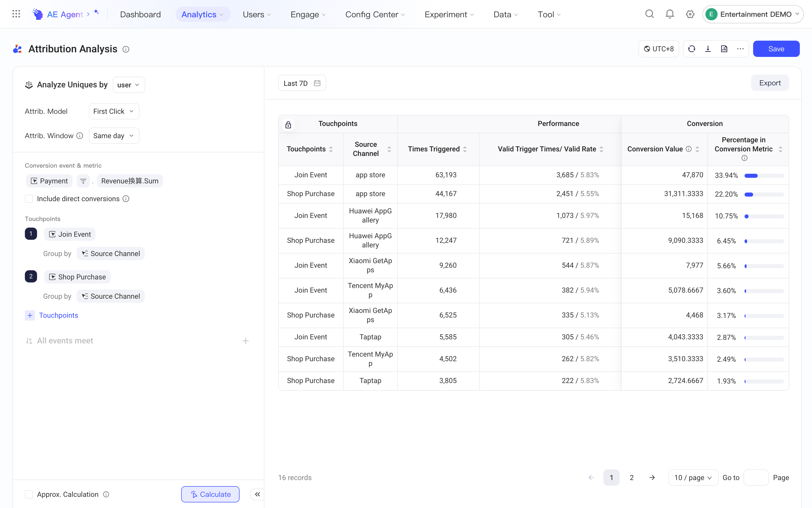Screen dimensions: 812x508
Task: Open the Experiment menu
Action: point(449,14)
